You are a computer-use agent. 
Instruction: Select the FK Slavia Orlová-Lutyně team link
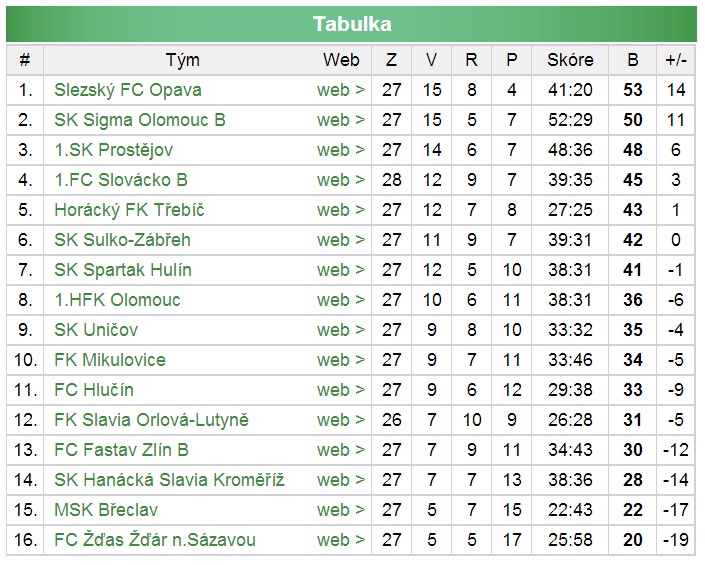click(x=151, y=420)
